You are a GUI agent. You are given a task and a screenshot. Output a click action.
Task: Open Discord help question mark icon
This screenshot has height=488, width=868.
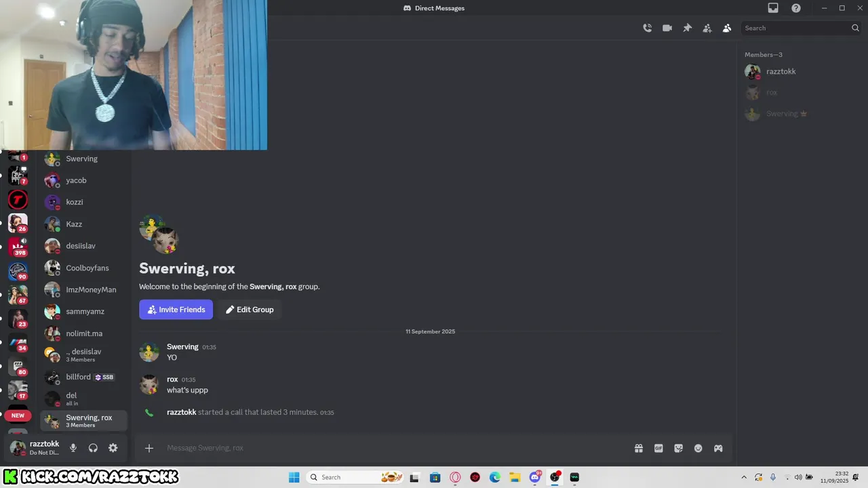click(x=796, y=8)
